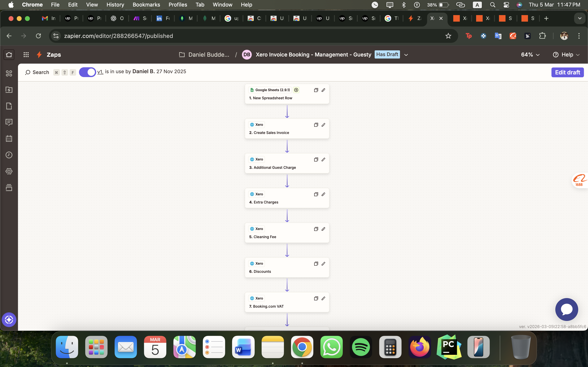Toggle the v1 published version switch
This screenshot has width=588, height=367.
(x=87, y=72)
